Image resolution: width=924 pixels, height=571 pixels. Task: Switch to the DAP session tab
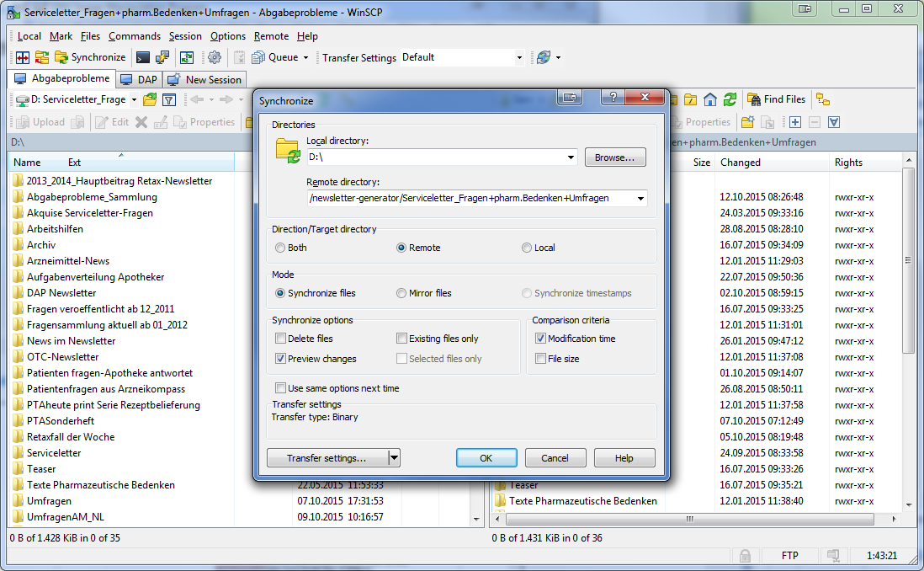(139, 80)
